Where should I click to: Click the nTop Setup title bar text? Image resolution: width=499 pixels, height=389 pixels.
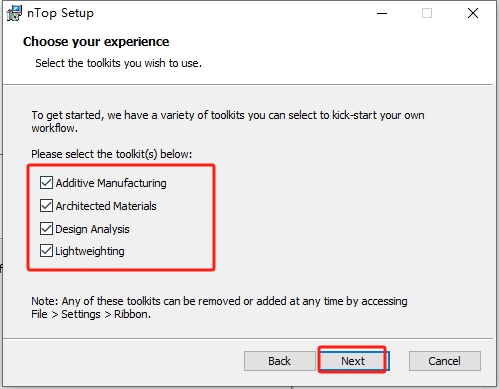click(60, 13)
